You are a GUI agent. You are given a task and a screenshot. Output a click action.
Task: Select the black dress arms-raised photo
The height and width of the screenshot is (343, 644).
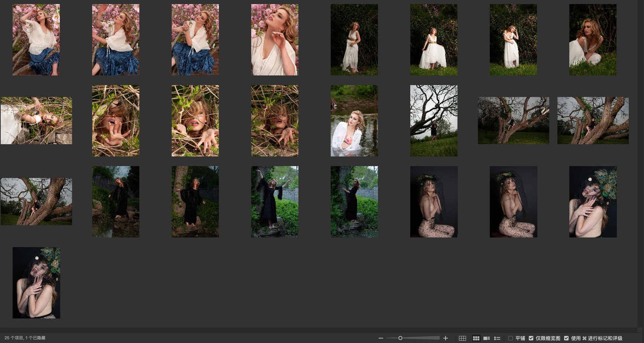(275, 201)
